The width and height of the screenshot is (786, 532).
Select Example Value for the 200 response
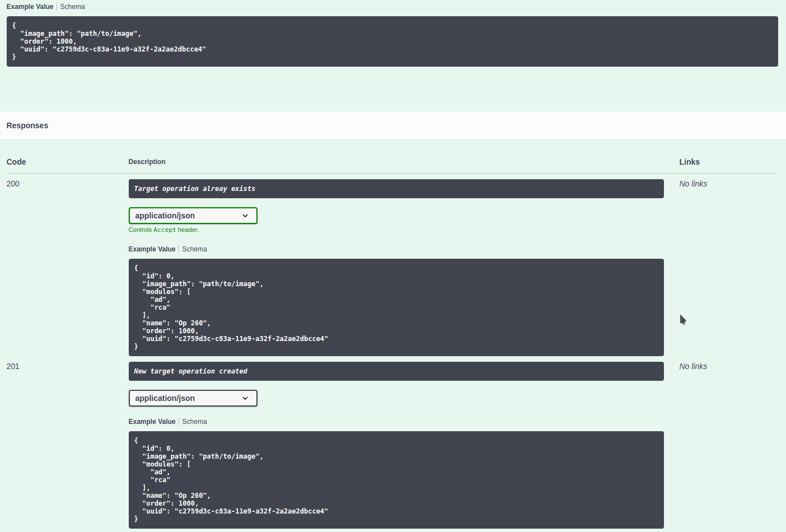pyautogui.click(x=152, y=249)
